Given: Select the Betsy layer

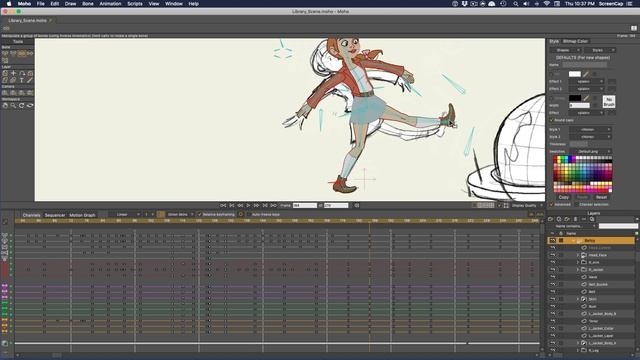Looking at the screenshot, I should pyautogui.click(x=591, y=241).
